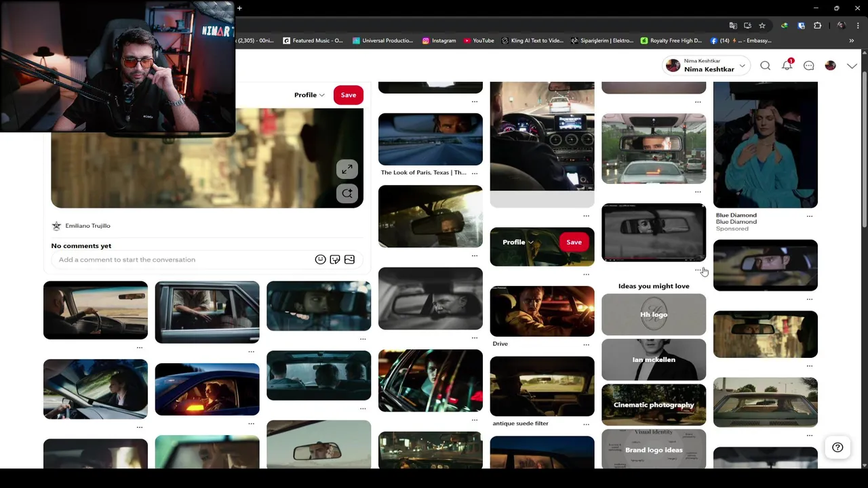Image resolution: width=868 pixels, height=488 pixels.
Task: Open the Featured Music bookmark
Action: (x=313, y=41)
